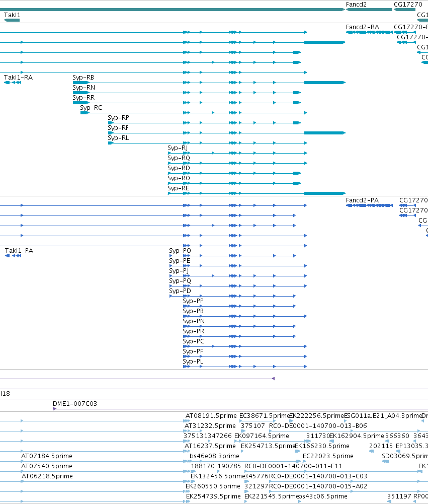Click the Syp-RR transcript label
This screenshot has height=504, width=428.
coord(83,97)
